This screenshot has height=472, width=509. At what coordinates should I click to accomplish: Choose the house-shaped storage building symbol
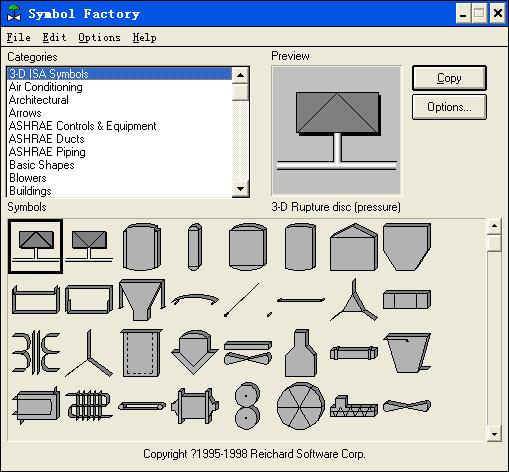pyautogui.click(x=354, y=247)
